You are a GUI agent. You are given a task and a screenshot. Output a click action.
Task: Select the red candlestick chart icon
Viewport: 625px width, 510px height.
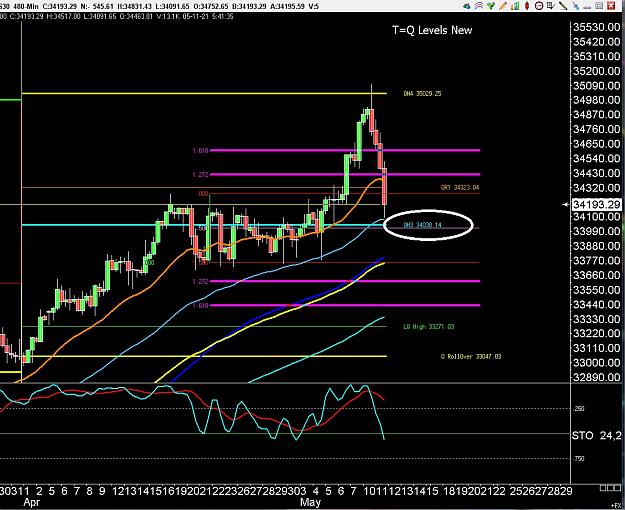527,6
